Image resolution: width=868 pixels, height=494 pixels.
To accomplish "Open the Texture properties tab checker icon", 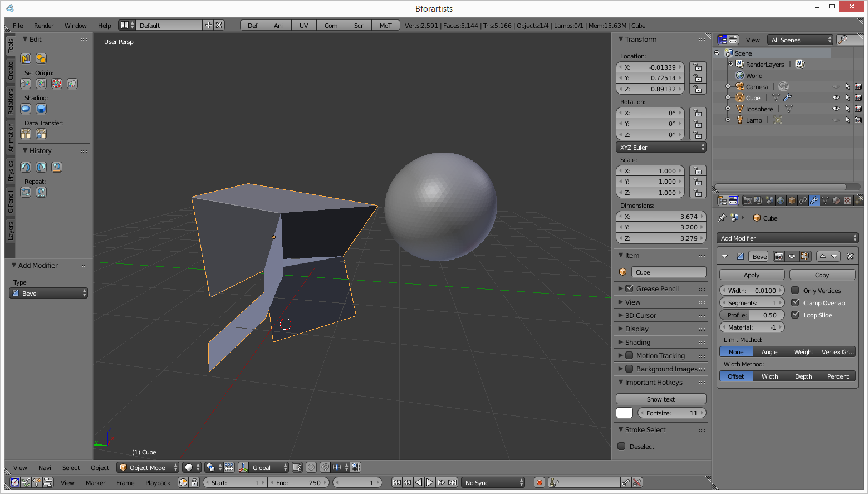I will pyautogui.click(x=847, y=200).
